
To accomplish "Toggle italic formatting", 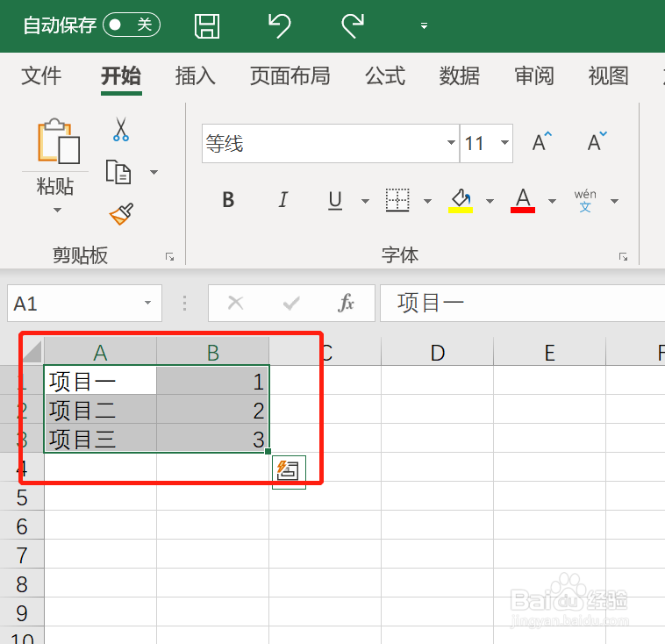I will 282,200.
